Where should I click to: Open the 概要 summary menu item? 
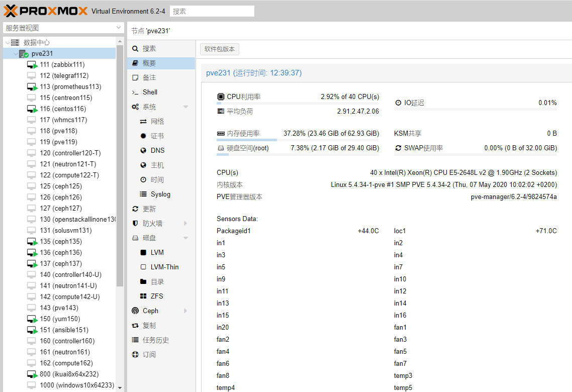point(161,63)
